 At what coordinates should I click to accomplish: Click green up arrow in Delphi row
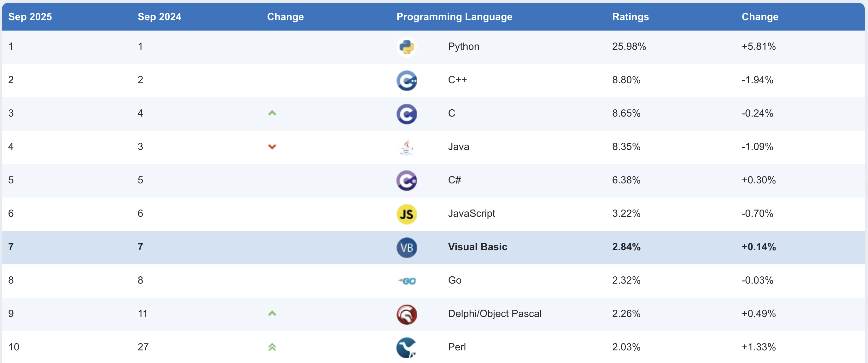pos(272,314)
